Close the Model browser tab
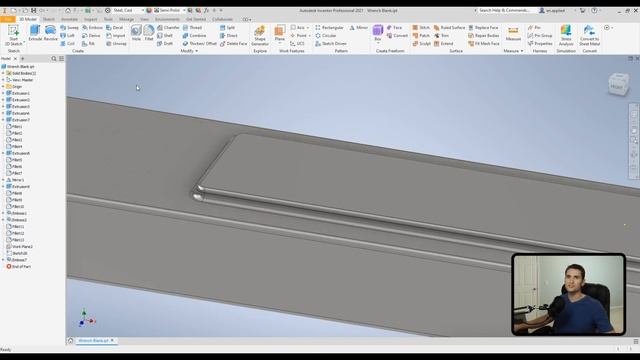Screen dimensions: 640x360 point(16,59)
